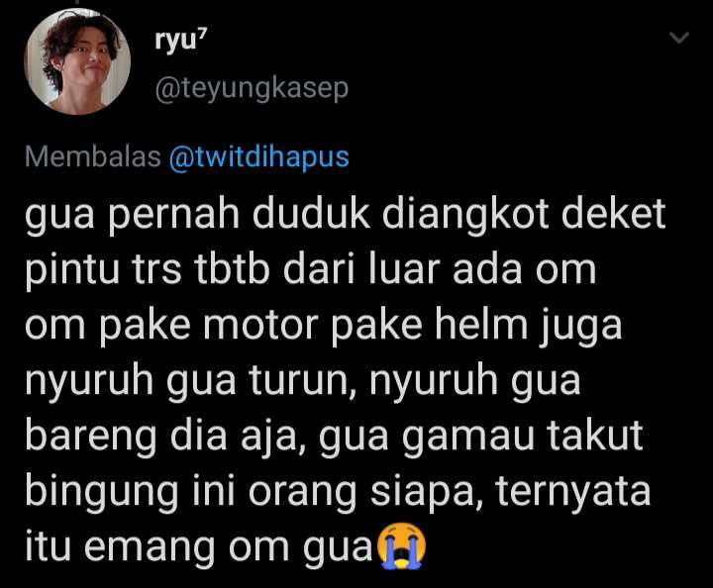This screenshot has height=588, width=713.
Task: Open the @twitdihapus mention link
Action: [259, 157]
